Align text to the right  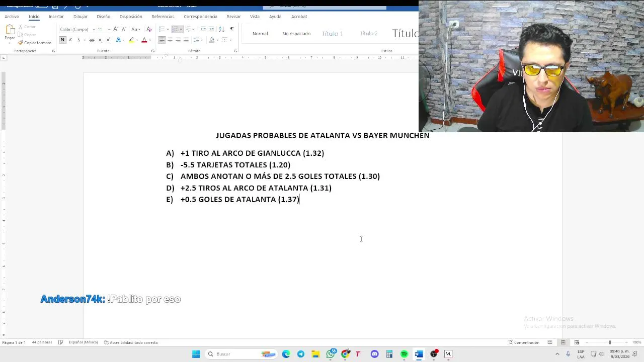(178, 40)
